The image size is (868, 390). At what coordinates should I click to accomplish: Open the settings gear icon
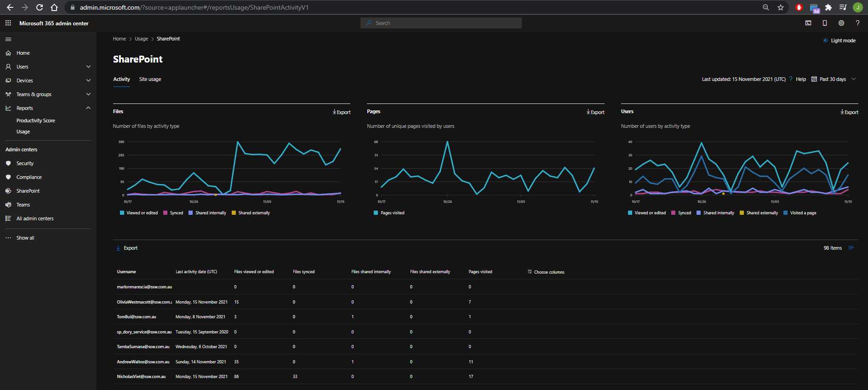[841, 23]
